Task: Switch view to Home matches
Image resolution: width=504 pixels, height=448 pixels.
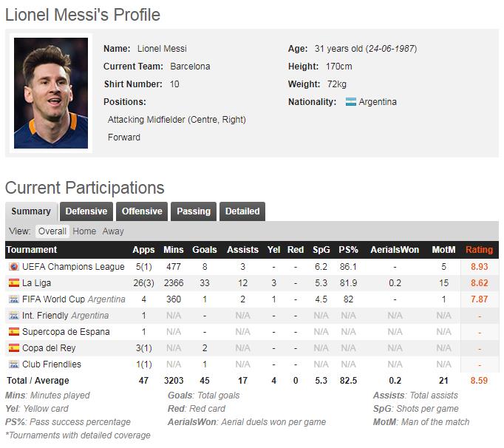Action: click(84, 231)
